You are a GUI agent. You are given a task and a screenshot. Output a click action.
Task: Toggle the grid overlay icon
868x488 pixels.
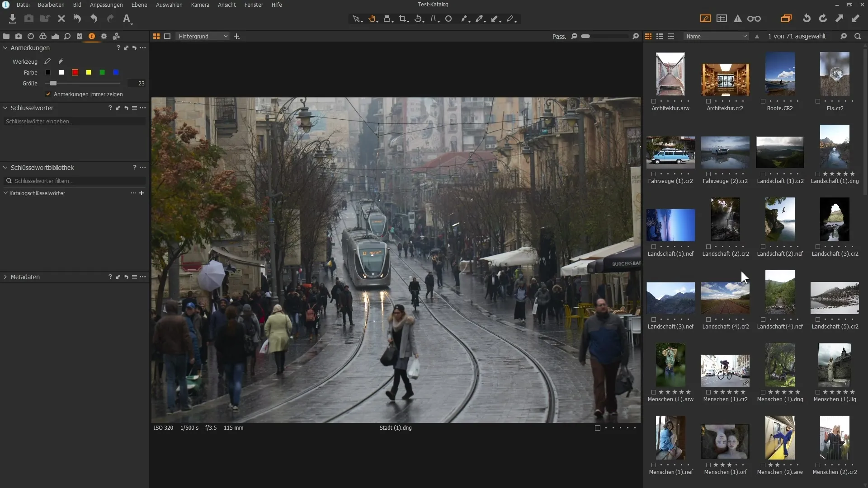click(722, 19)
